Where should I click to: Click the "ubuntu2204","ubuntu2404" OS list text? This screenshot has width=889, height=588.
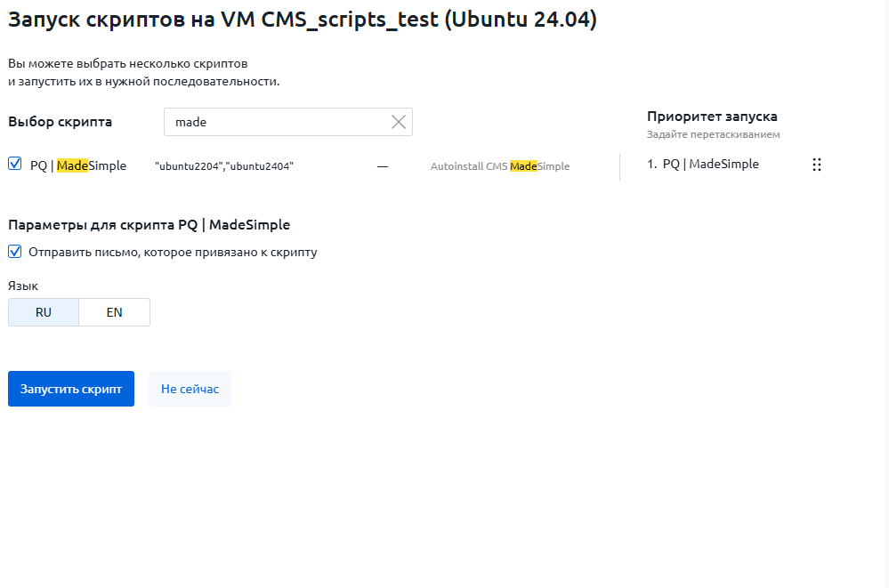[x=224, y=166]
